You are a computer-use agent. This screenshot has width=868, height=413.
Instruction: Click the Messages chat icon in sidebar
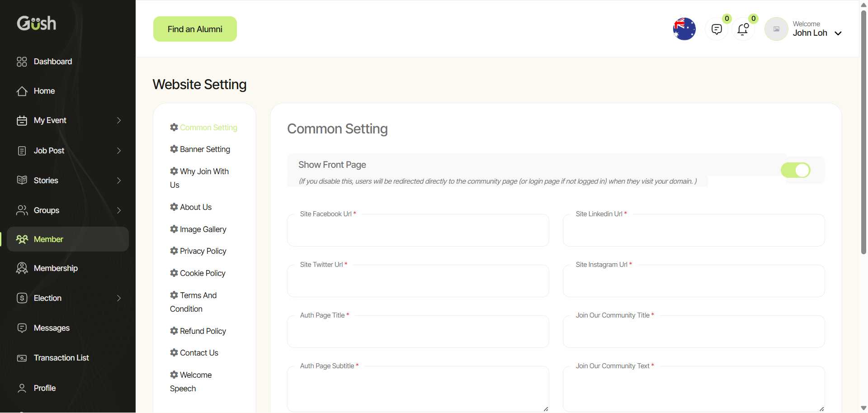(x=22, y=328)
